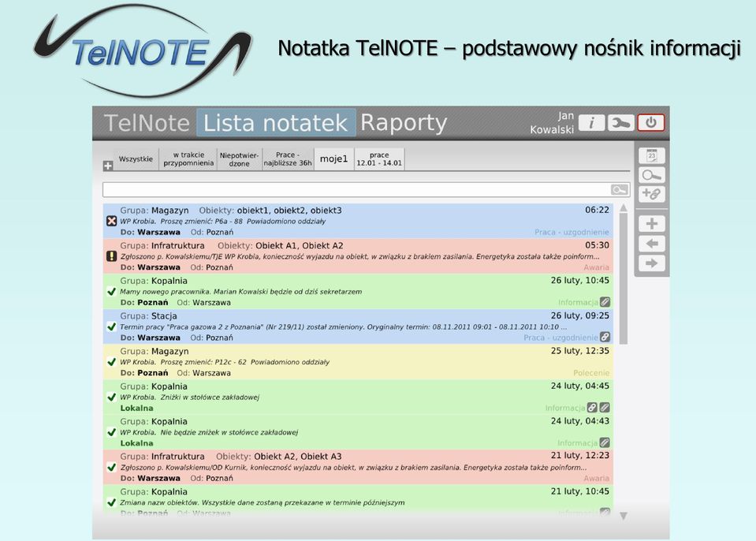Image resolution: width=756 pixels, height=541 pixels.
Task: Select the w trakcie przypomnienia tab
Action: coord(188,159)
